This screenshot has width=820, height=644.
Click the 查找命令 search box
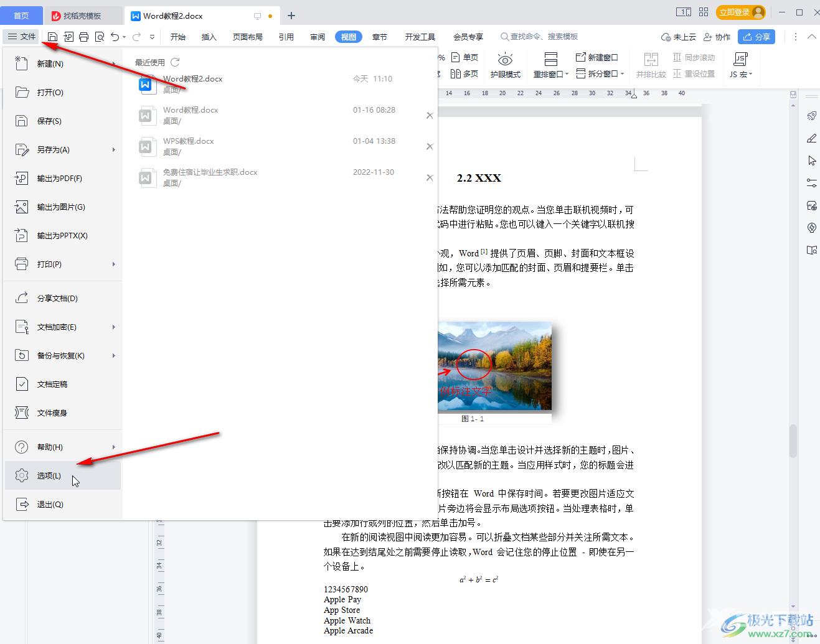[x=540, y=37]
